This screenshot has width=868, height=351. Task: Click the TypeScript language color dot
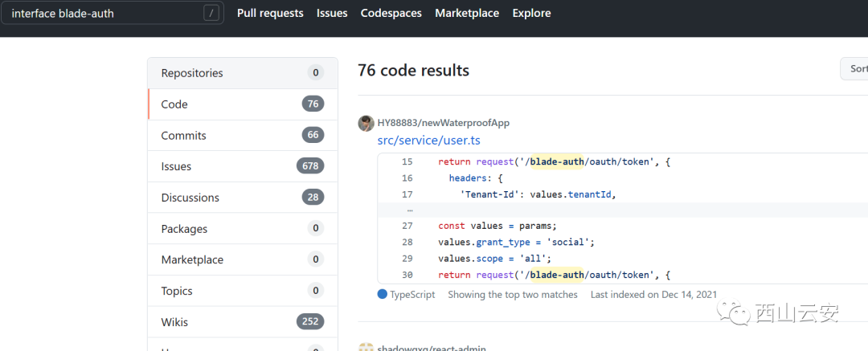coord(383,295)
